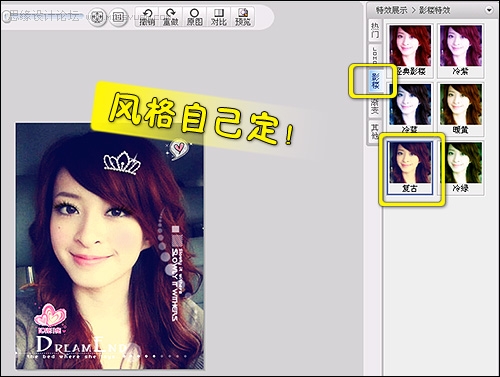Click the actual-size round icon
500x377 pixels.
[118, 17]
